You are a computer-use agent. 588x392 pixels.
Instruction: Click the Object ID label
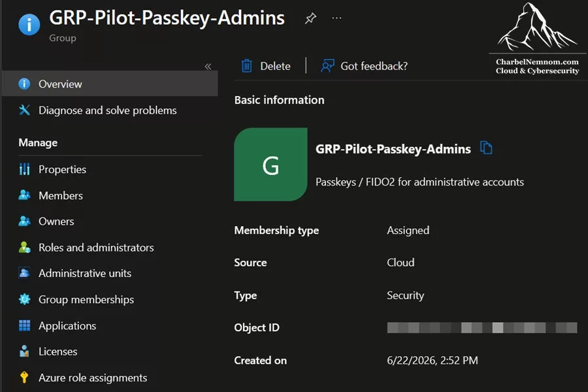tap(257, 328)
